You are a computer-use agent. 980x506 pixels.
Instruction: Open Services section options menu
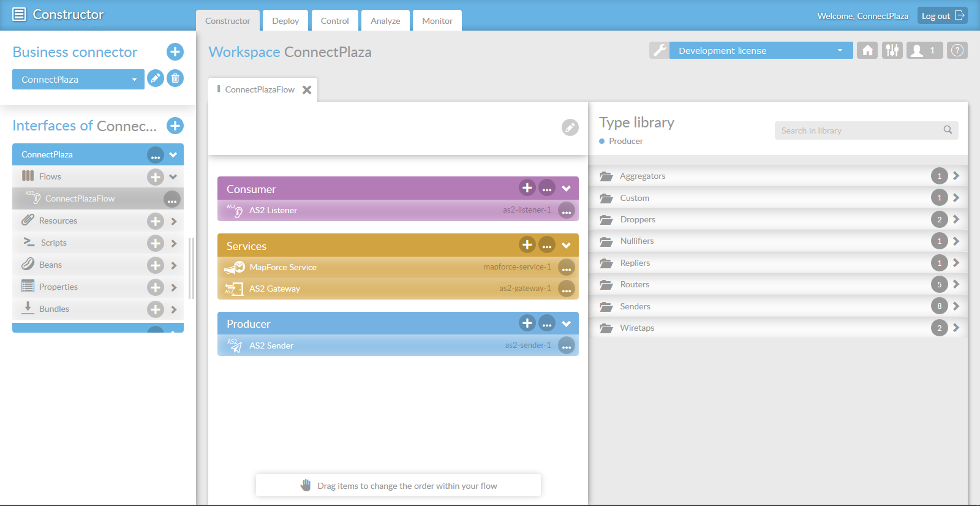tap(547, 244)
